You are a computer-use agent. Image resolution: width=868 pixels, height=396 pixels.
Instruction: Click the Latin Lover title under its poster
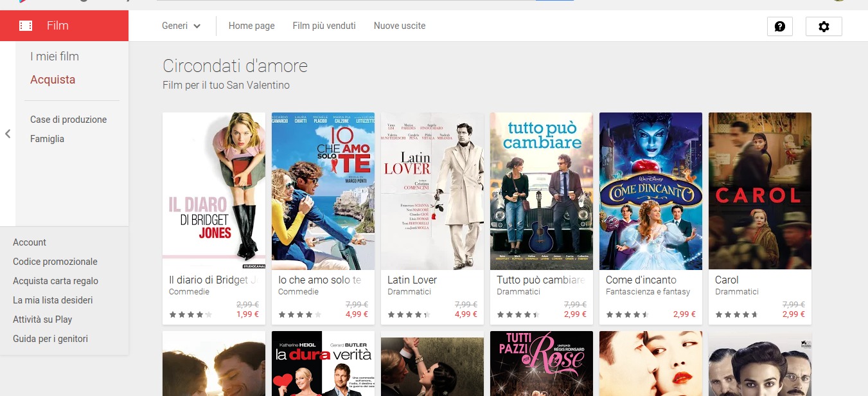click(x=412, y=280)
